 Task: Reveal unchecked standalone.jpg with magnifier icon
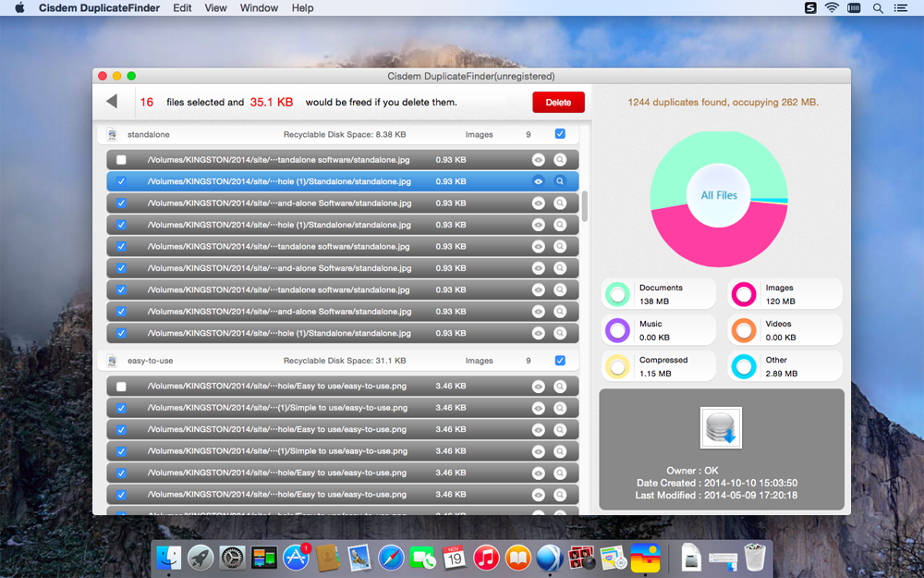[x=560, y=160]
